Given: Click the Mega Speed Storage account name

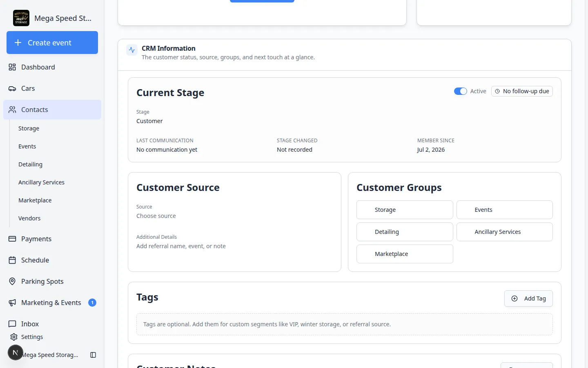Looking at the screenshot, I should [50, 355].
